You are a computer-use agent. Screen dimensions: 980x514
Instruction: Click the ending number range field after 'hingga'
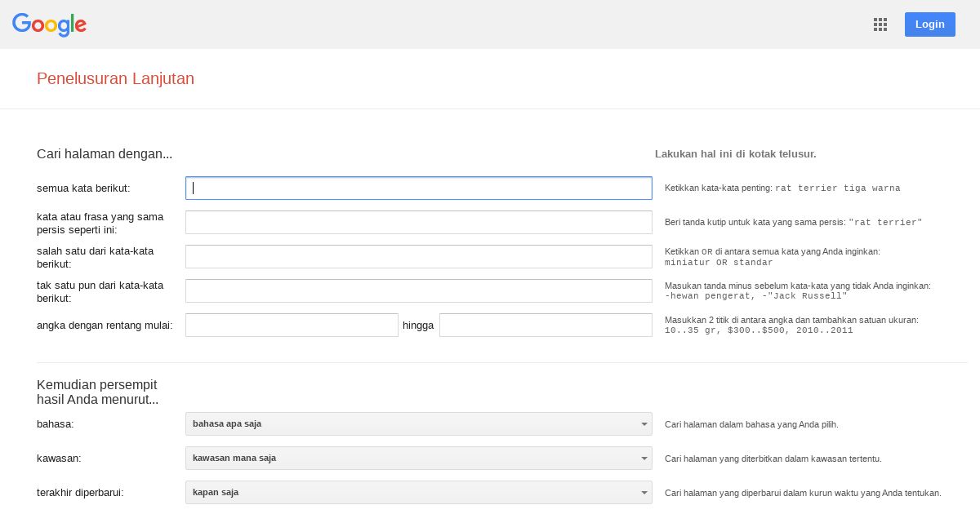pyautogui.click(x=546, y=326)
